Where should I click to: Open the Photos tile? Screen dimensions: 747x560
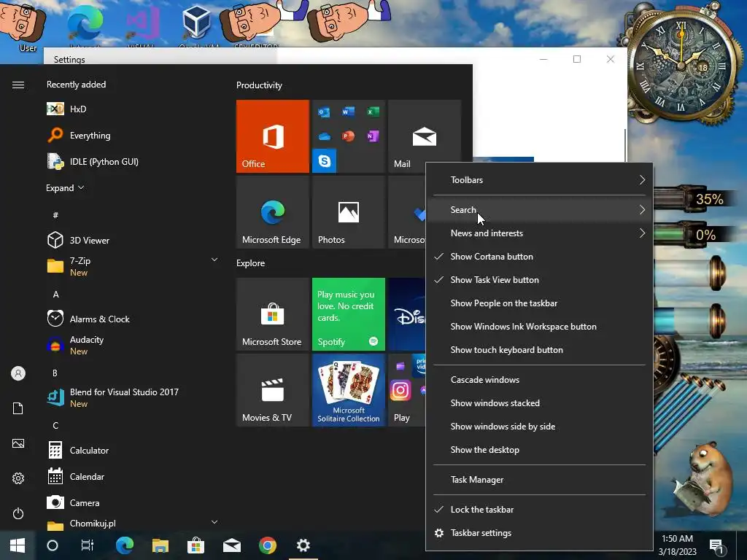(x=348, y=212)
